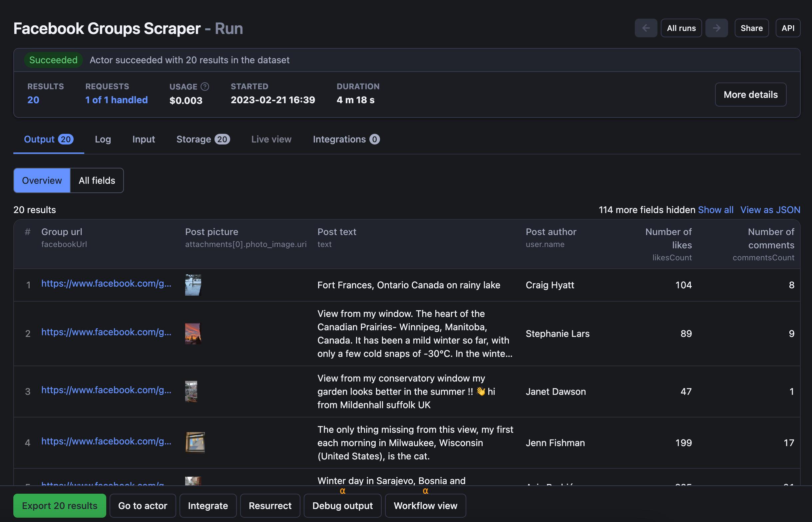Screen dimensions: 812x522
Task: Open row 1 Facebook group URL
Action: pyautogui.click(x=106, y=283)
